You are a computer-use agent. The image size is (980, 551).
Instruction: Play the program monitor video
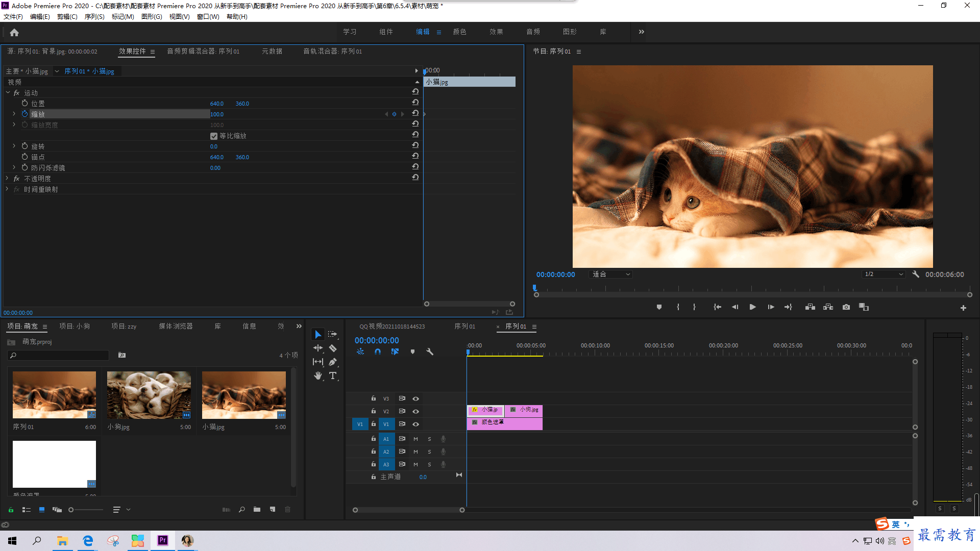[752, 307]
